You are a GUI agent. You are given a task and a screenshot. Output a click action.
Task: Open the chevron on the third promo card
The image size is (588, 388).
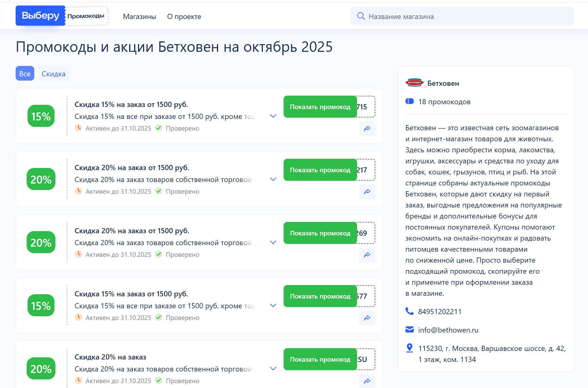(x=273, y=242)
